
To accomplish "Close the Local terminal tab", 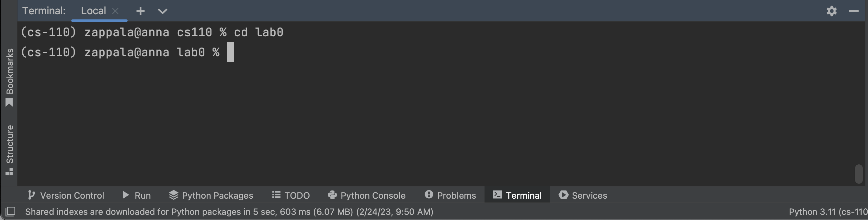I will (x=115, y=11).
